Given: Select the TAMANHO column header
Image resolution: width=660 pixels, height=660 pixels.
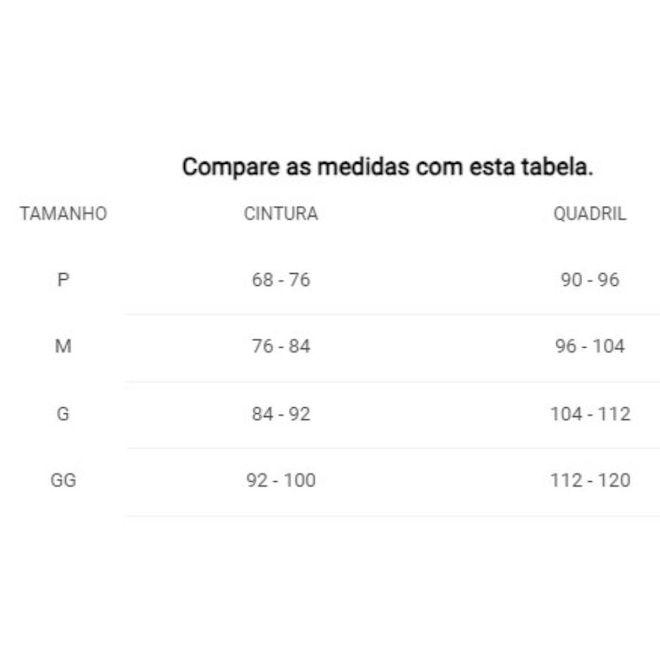Looking at the screenshot, I should click(63, 214).
